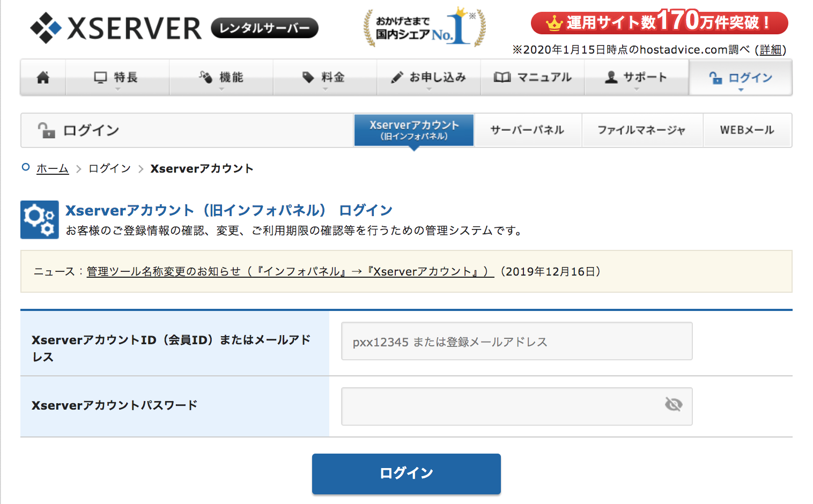This screenshot has width=813, height=504.
Task: Focus the Xserverアカウントパスワード input field
Action: tap(517, 406)
